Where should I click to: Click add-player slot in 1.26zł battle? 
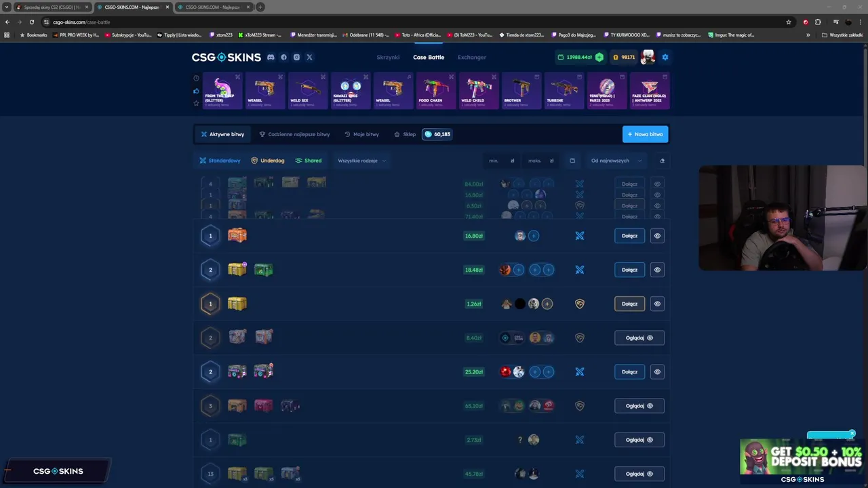coord(547,304)
